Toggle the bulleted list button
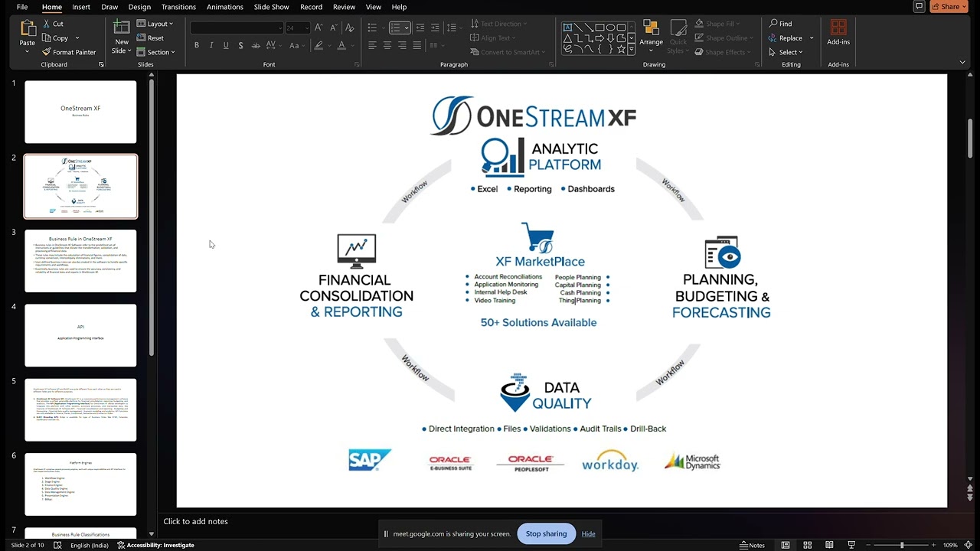The width and height of the screenshot is (980, 551). pos(372,28)
